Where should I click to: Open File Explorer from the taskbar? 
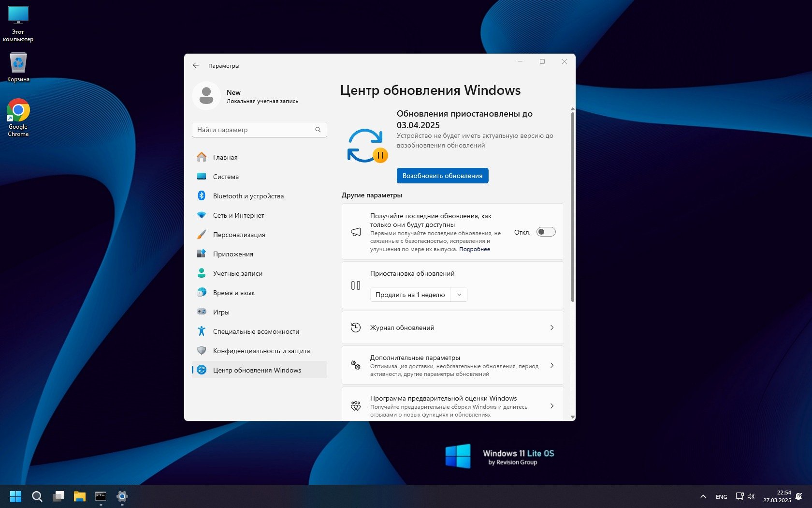point(79,496)
